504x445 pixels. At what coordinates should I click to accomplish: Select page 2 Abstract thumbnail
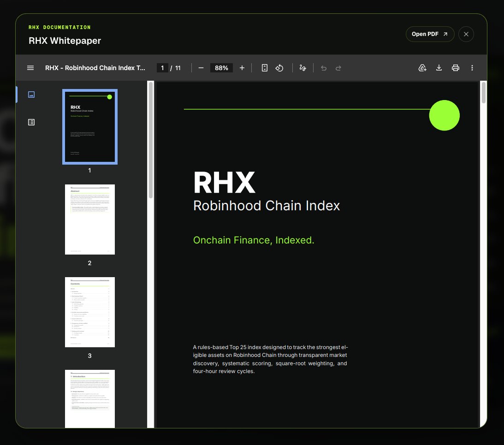pos(89,220)
